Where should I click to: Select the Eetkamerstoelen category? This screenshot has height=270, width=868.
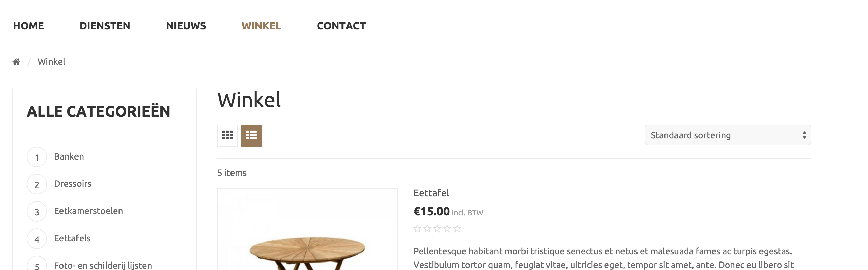coord(88,211)
